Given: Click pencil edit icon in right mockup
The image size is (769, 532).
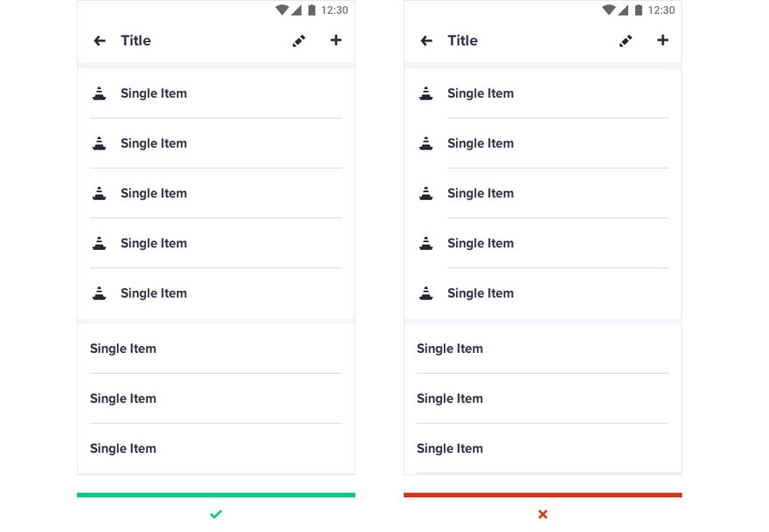Looking at the screenshot, I should tap(626, 41).
